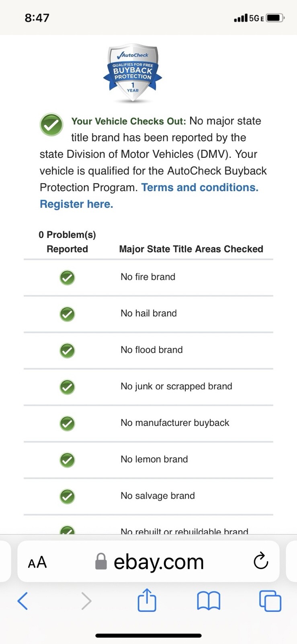Tap the Safari share icon
This screenshot has height=644, width=297.
tap(147, 601)
